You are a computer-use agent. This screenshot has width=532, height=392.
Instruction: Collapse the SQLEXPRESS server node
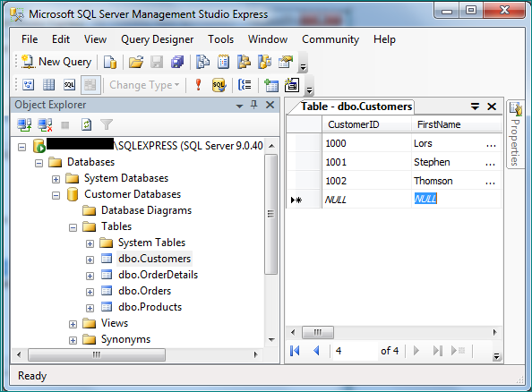22,147
